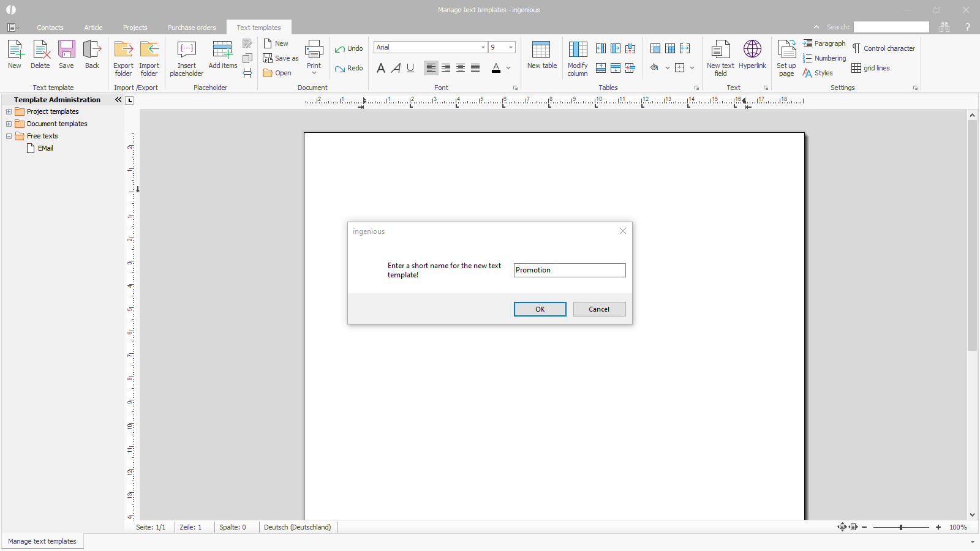Click the Print icon in the ribbon

314,50
